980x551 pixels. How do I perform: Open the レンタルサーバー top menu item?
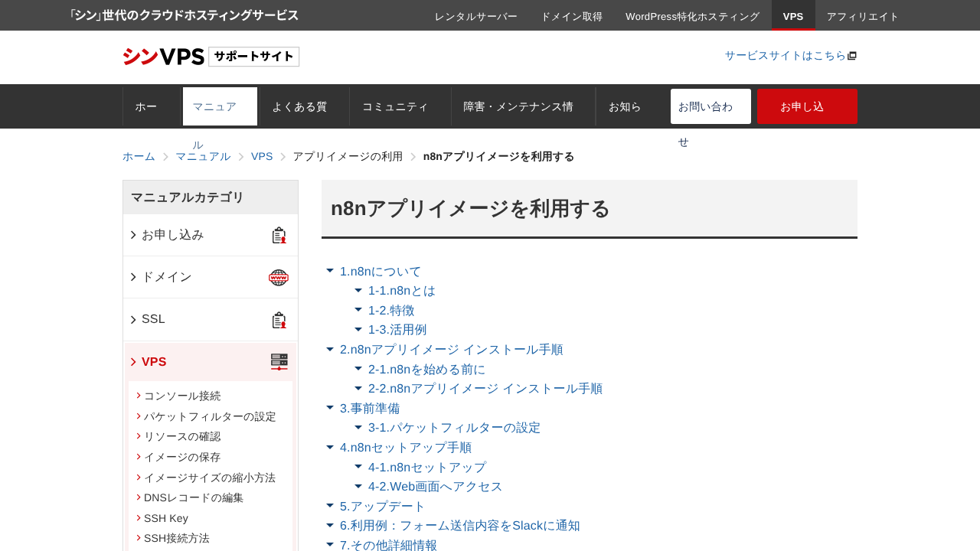click(476, 16)
